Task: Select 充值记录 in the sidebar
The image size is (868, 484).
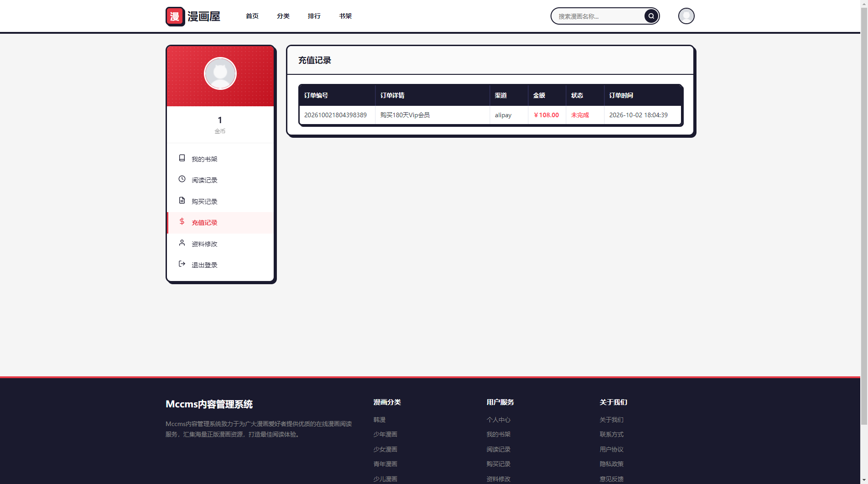Action: pyautogui.click(x=220, y=223)
